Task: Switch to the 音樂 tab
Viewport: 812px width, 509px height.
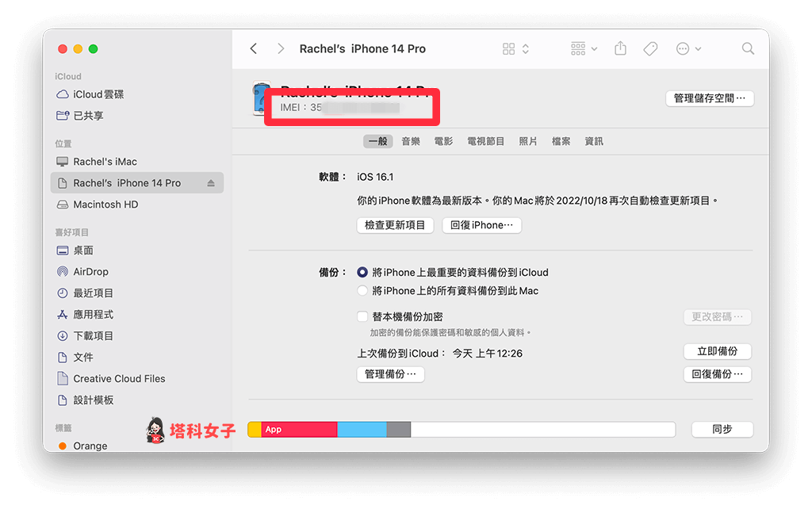Action: point(411,141)
